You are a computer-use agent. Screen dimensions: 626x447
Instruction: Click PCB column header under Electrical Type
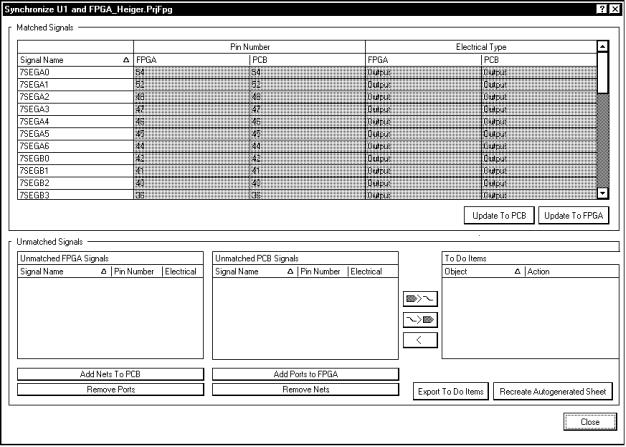pyautogui.click(x=539, y=60)
